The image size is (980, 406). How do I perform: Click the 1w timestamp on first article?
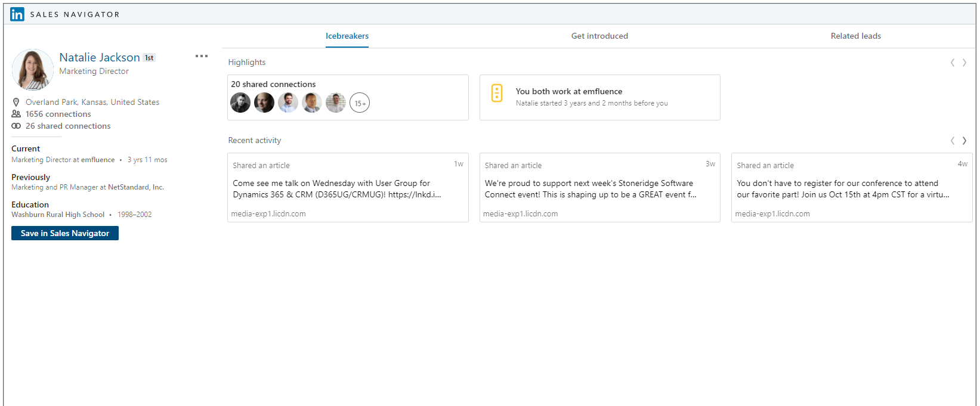[x=459, y=164]
